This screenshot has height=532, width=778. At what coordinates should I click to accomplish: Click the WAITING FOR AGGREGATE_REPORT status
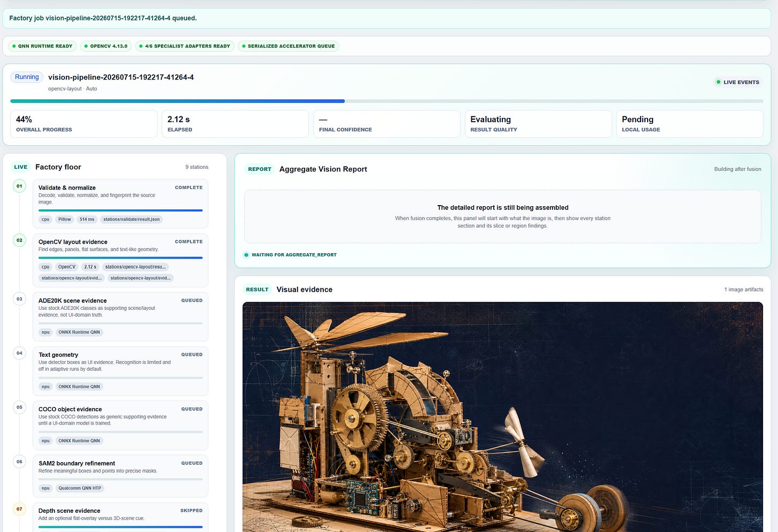(x=290, y=255)
